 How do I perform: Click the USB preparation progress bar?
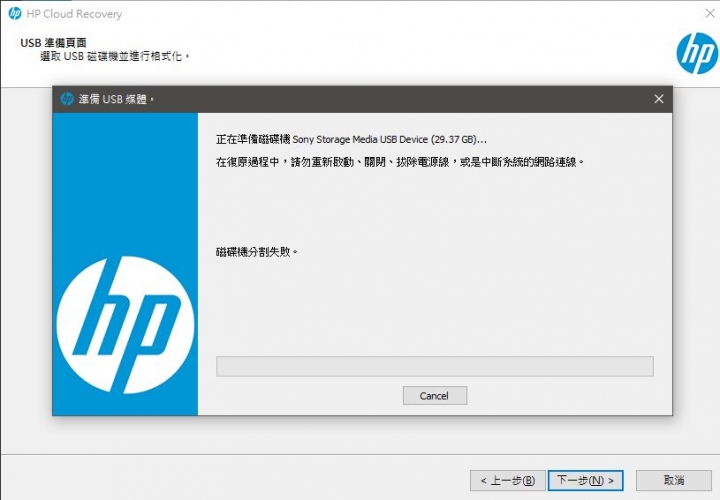pos(434,366)
